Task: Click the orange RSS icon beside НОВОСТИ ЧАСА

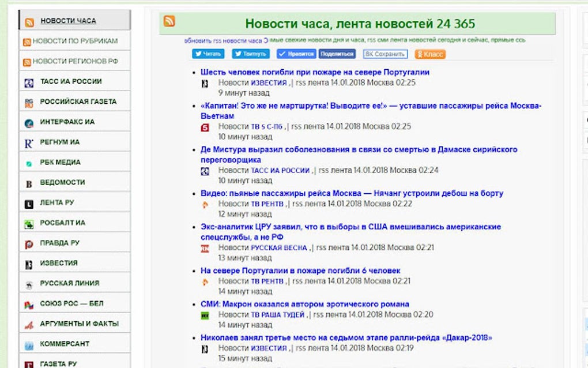Action: click(30, 21)
